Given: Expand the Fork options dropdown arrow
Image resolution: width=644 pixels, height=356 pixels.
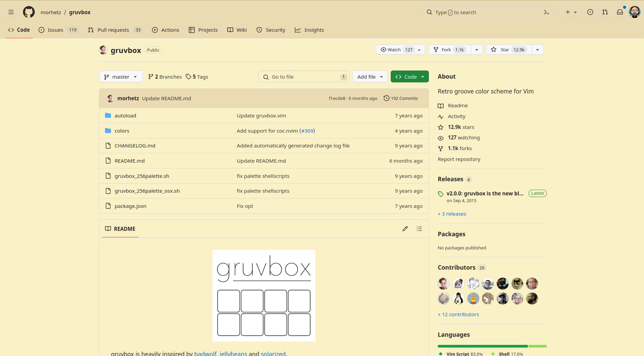Looking at the screenshot, I should (x=477, y=50).
